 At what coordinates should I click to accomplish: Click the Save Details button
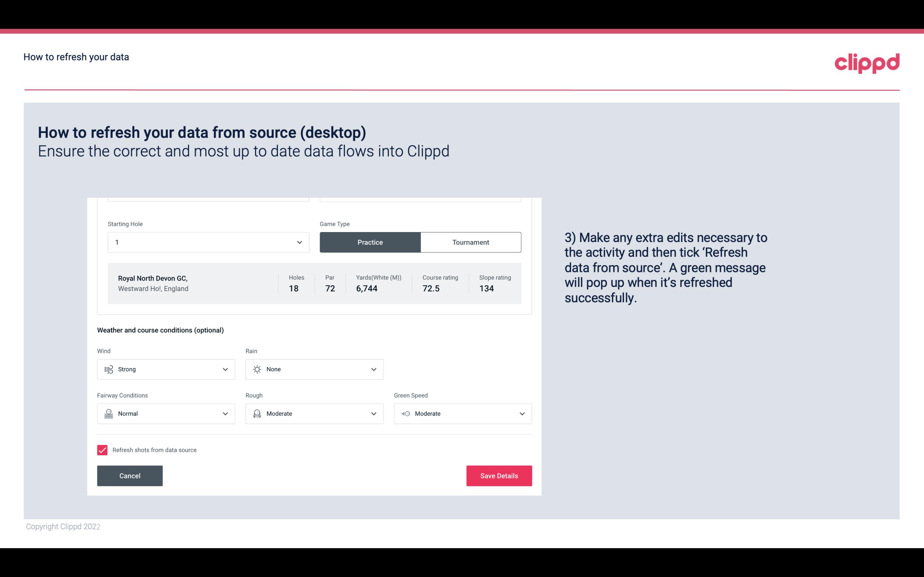(x=499, y=475)
